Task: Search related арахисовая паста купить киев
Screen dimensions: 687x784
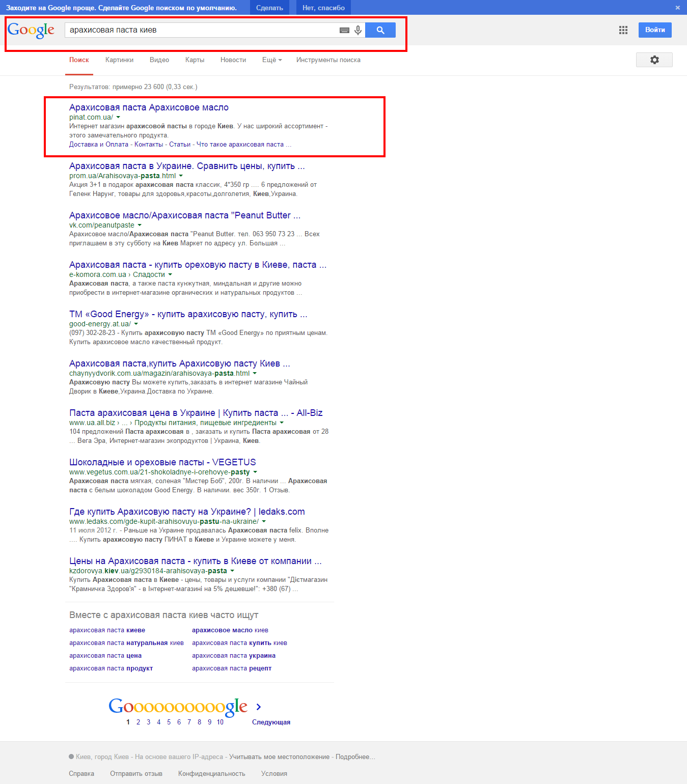Action: click(239, 643)
